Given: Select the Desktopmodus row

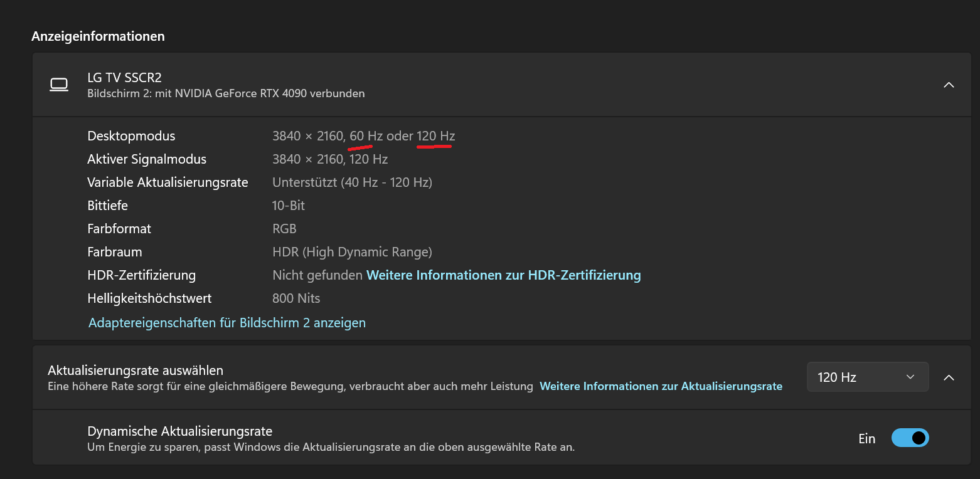Looking at the screenshot, I should point(131,135).
